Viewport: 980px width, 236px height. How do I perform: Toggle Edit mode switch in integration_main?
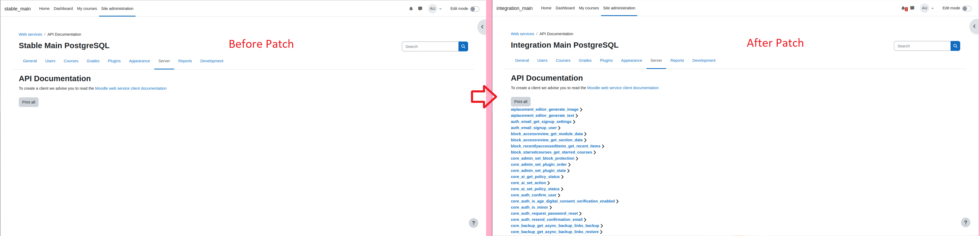967,8
